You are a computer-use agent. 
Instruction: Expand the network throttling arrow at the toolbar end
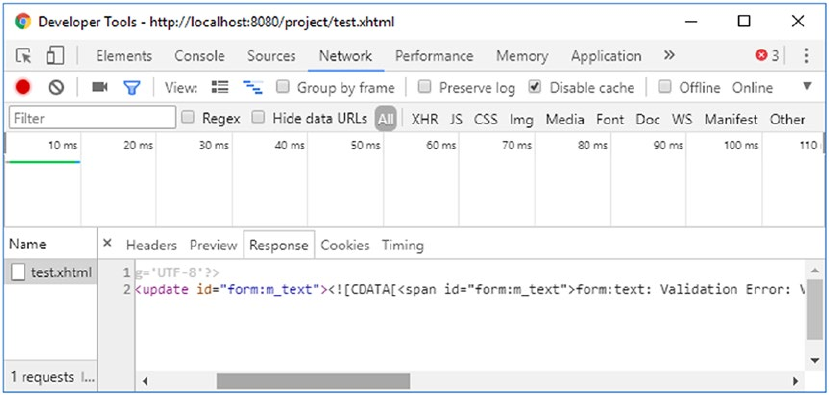(807, 86)
